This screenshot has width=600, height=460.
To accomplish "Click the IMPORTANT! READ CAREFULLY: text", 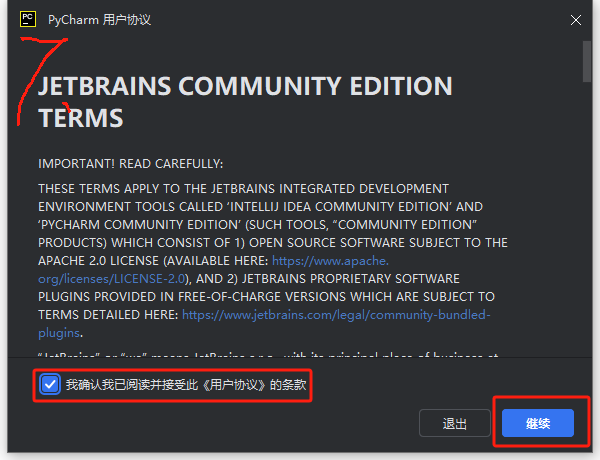I will tap(130, 164).
